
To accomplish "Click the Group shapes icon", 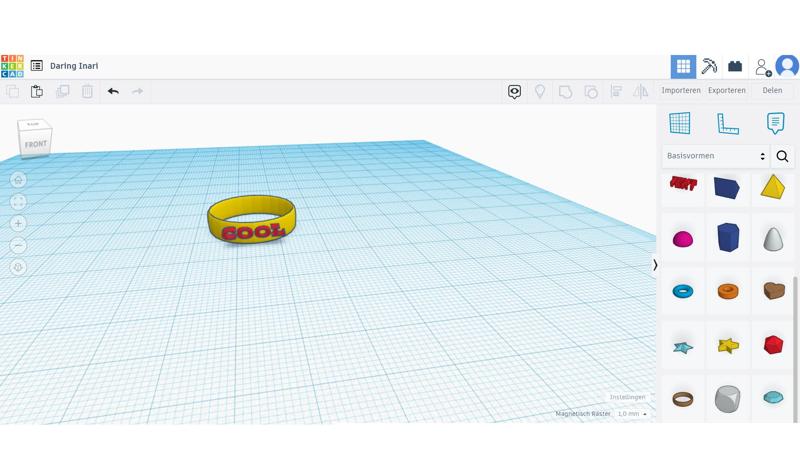I will point(565,92).
